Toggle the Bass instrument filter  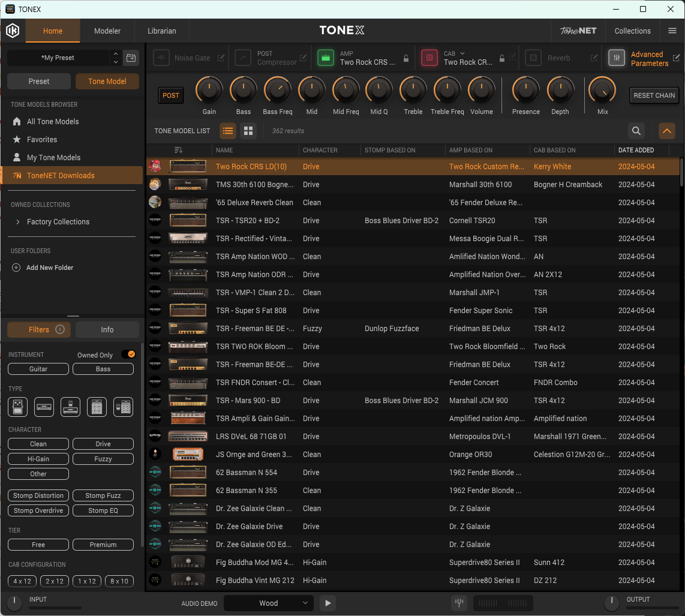pyautogui.click(x=103, y=369)
